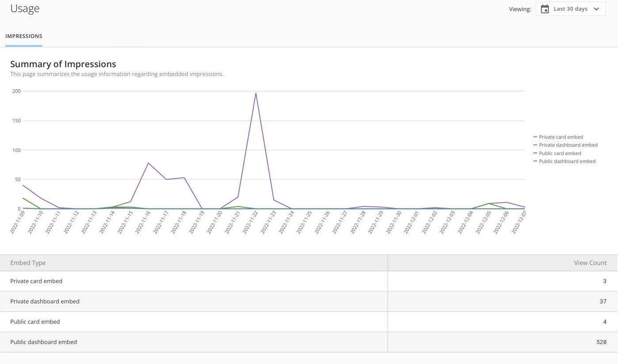Click the Viewing: label
This screenshot has width=640, height=364.
(x=520, y=9)
